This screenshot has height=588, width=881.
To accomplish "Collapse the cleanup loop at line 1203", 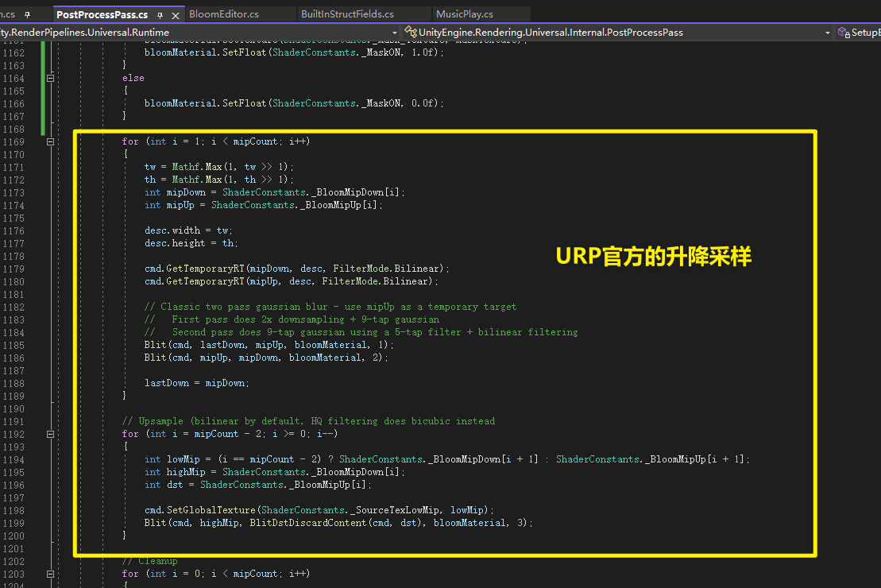I will coord(49,573).
